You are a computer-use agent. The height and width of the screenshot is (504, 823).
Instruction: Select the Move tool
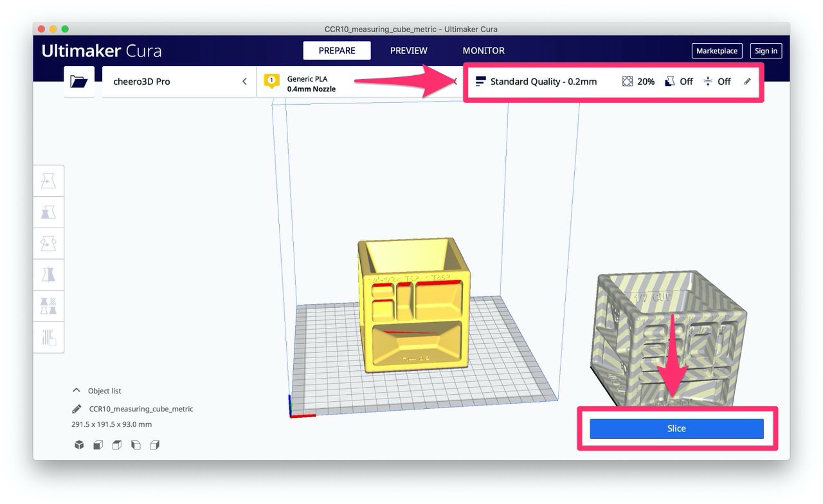coord(49,181)
